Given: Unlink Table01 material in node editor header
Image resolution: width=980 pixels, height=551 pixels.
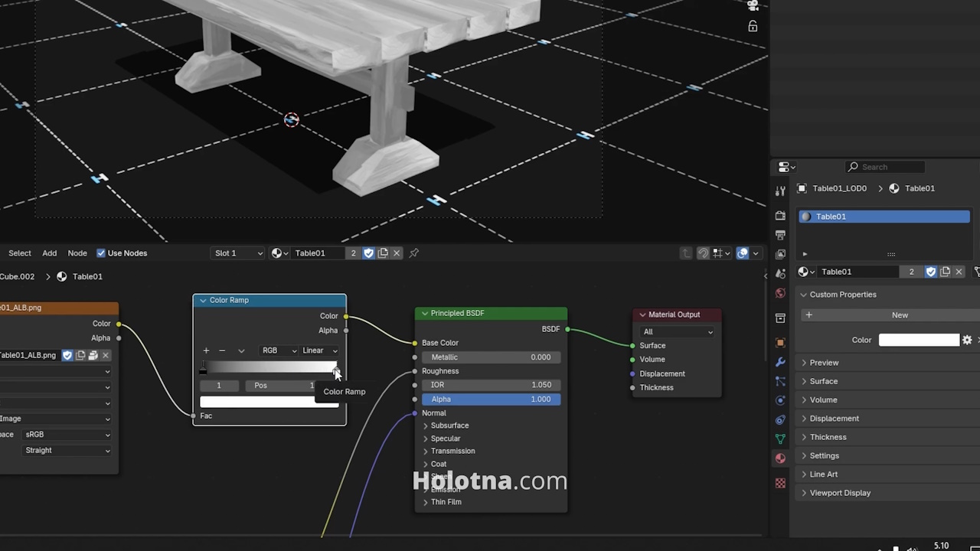Looking at the screenshot, I should (x=397, y=253).
